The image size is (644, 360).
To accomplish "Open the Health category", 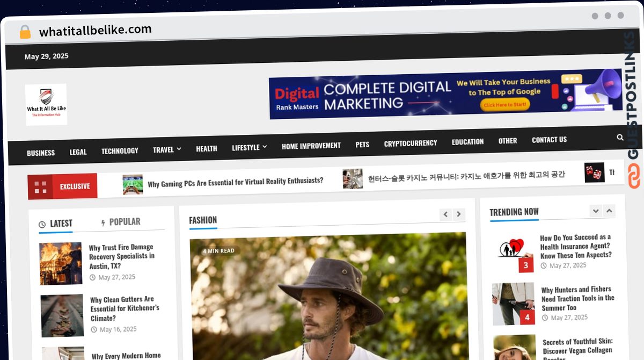I will (207, 149).
